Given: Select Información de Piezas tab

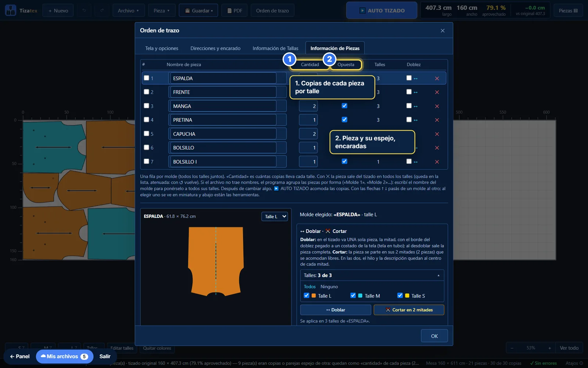Looking at the screenshot, I should tap(335, 48).
